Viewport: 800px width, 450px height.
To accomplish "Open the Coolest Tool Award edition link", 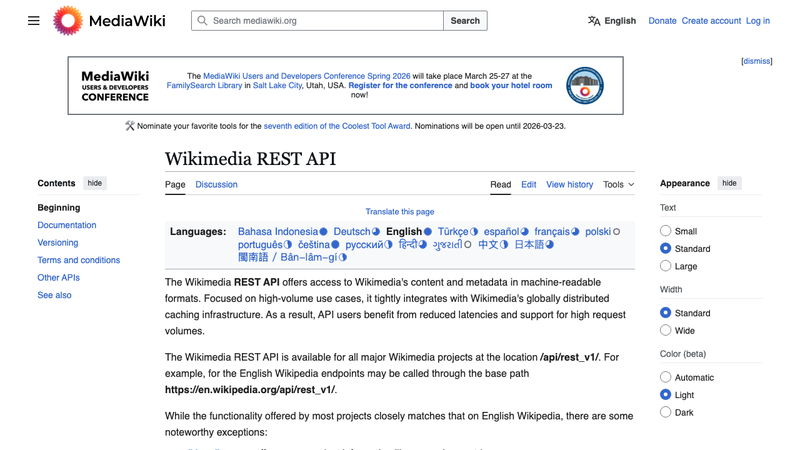I will 337,126.
